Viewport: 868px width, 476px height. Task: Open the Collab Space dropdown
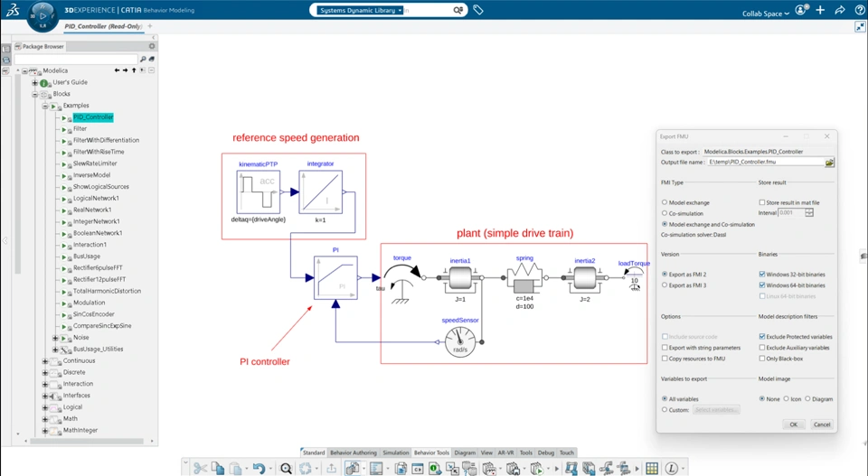766,14
